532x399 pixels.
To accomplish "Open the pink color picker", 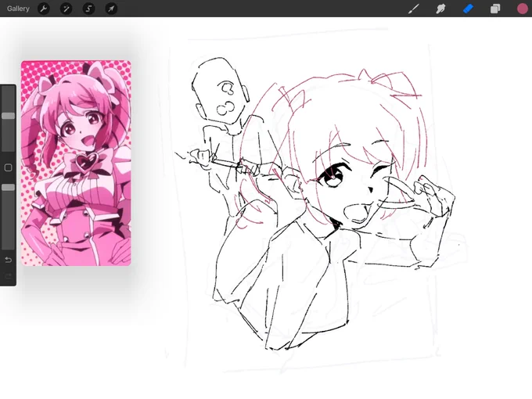I will tap(522, 9).
